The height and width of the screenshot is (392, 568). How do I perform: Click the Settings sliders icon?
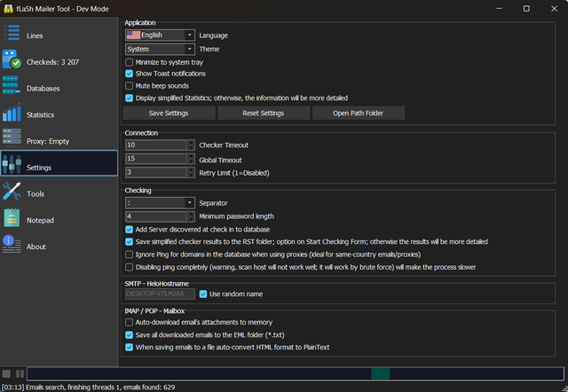(x=12, y=164)
